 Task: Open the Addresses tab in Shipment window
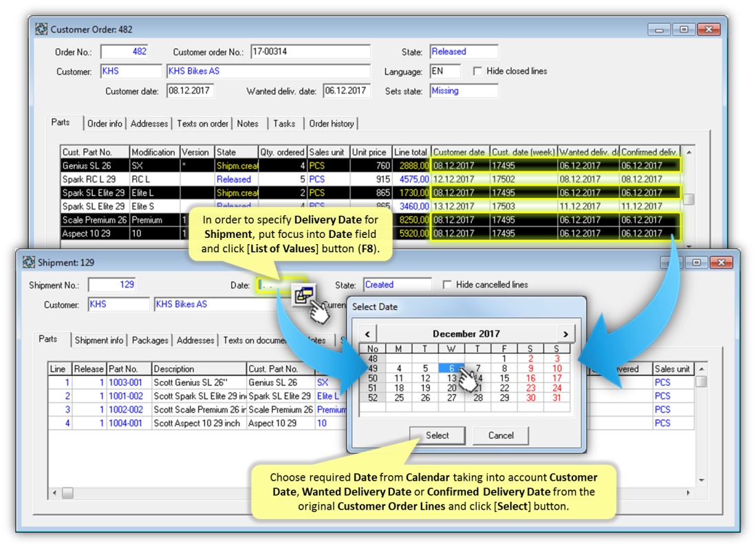(195, 340)
